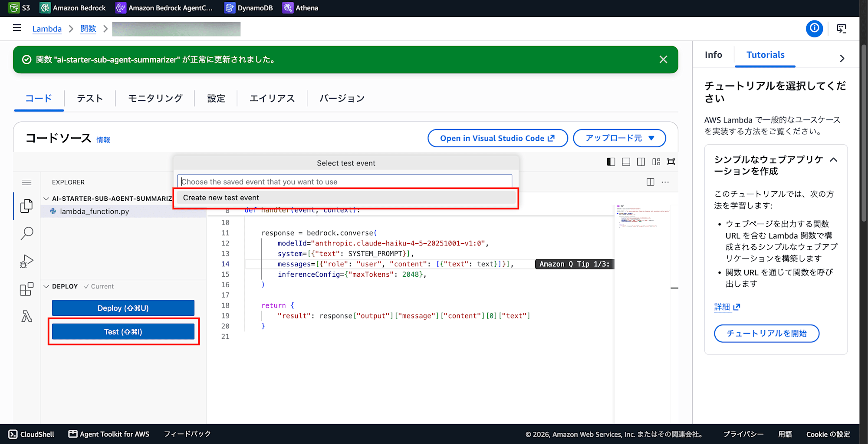Open the Extensions icon in the sidebar
The image size is (868, 444).
(26, 289)
